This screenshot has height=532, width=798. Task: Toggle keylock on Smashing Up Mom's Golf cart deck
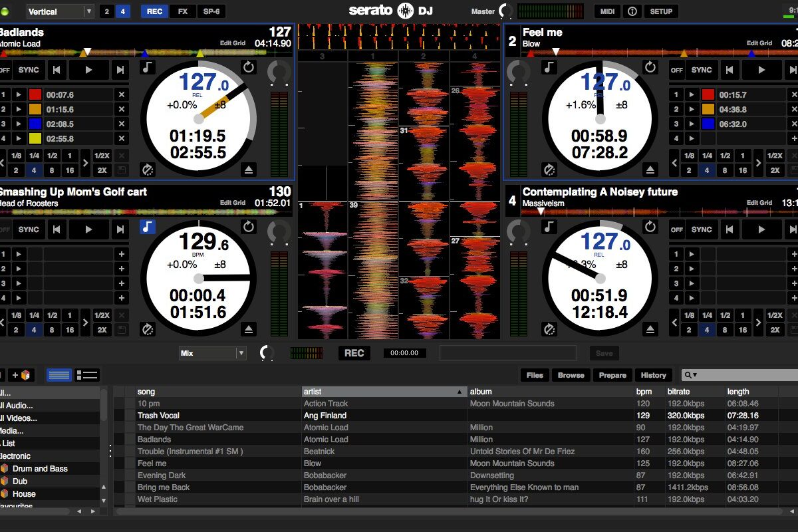point(147,227)
